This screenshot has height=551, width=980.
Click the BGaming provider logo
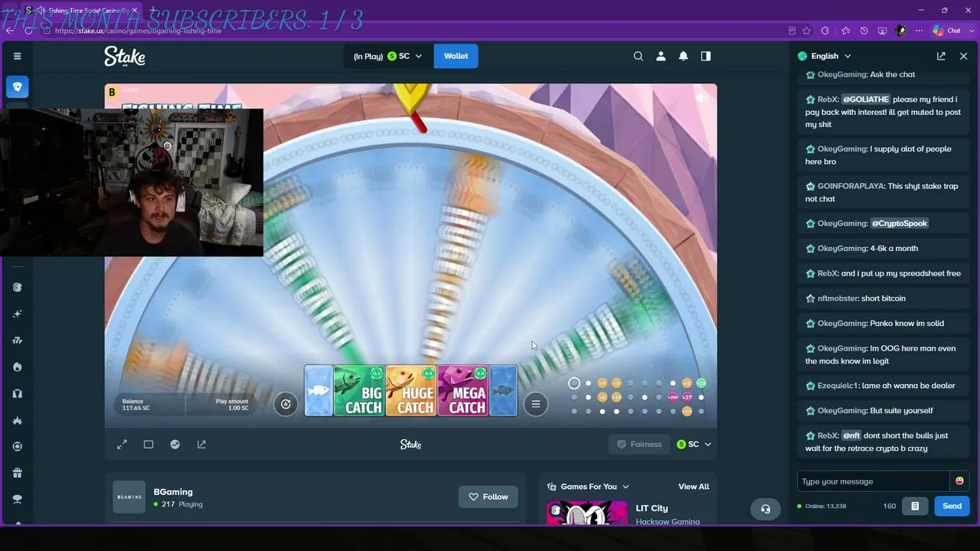coord(129,497)
